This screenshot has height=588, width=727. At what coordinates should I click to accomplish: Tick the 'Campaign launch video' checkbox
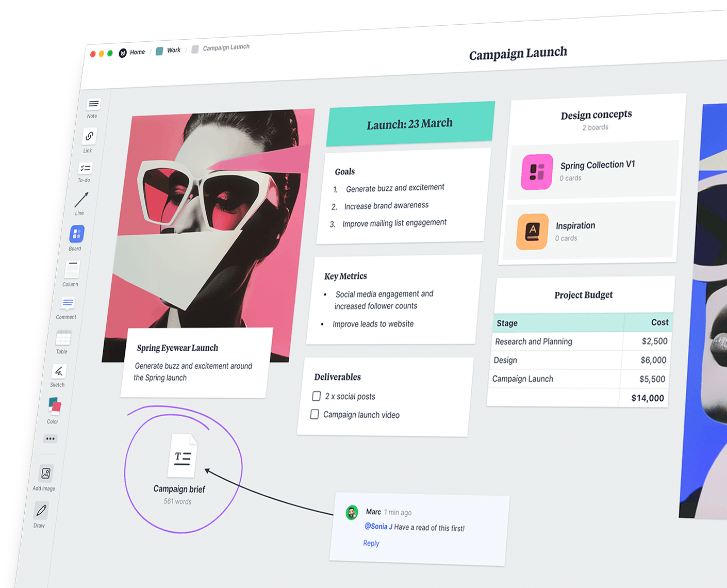point(315,414)
